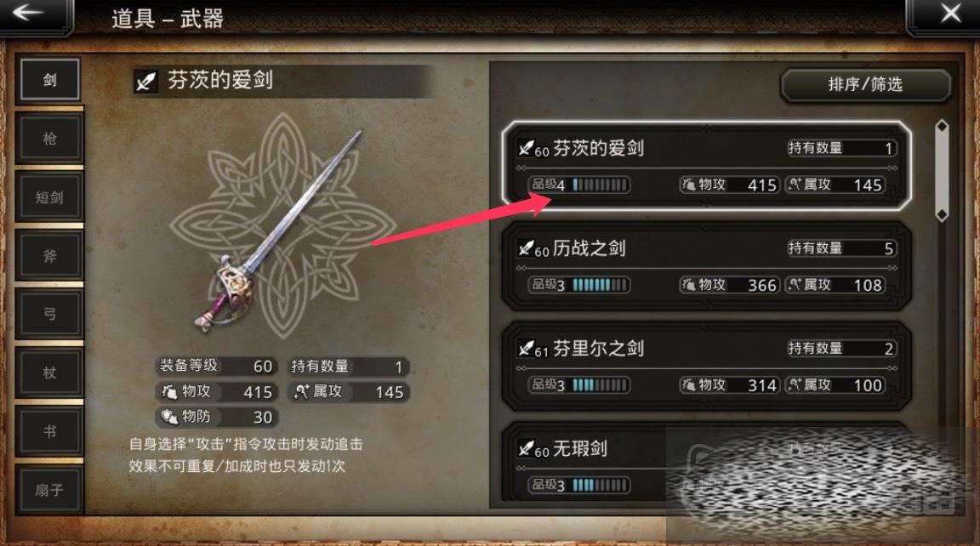Click the sword icon beside 芬里尔之剑
Image resolution: width=980 pixels, height=546 pixels.
point(525,349)
